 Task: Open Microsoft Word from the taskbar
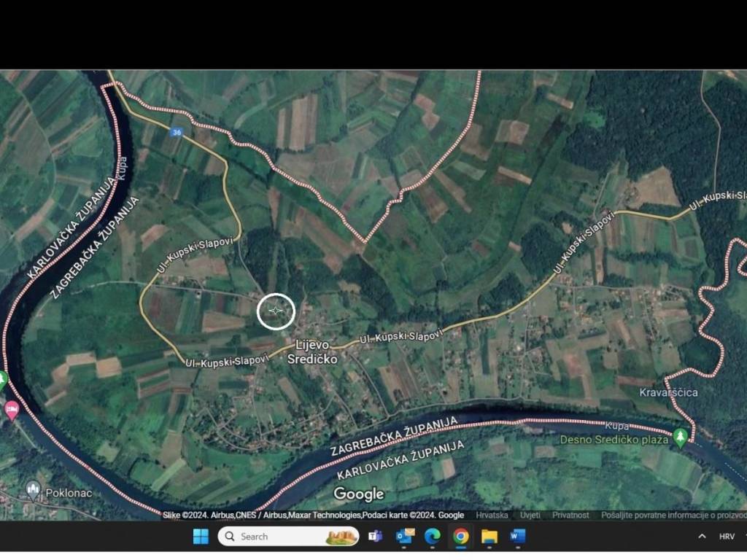(518, 537)
